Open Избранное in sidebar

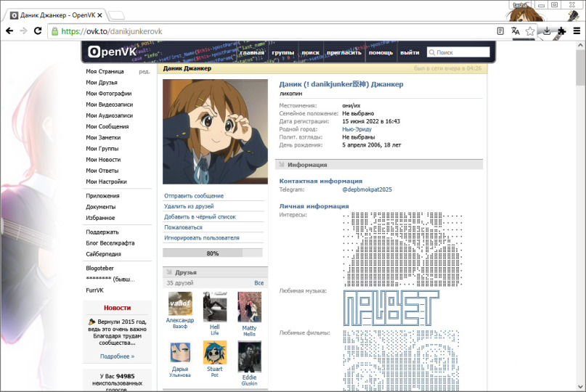click(x=100, y=218)
